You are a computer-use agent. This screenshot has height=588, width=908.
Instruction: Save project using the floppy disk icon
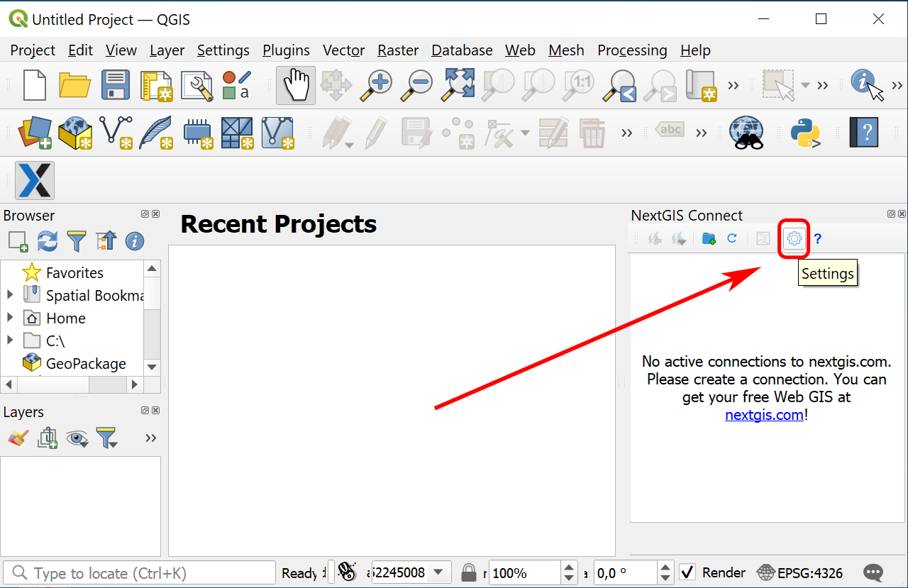(115, 85)
